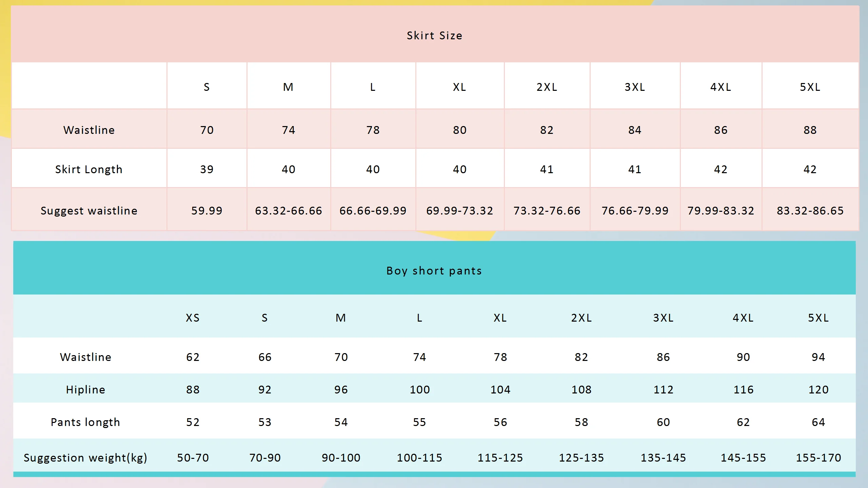Click the Hipline row label
Image resolution: width=868 pixels, height=488 pixels.
point(85,390)
